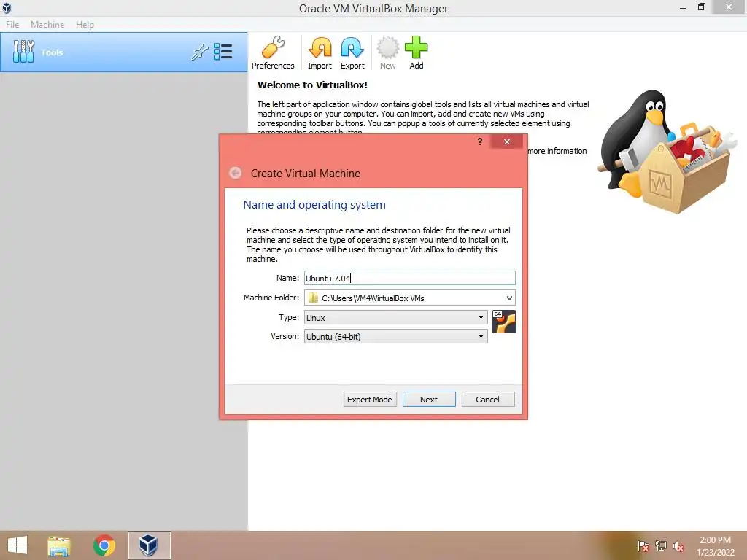The width and height of the screenshot is (747, 560).
Task: Click the muted speaker tray icon
Action: point(678,546)
